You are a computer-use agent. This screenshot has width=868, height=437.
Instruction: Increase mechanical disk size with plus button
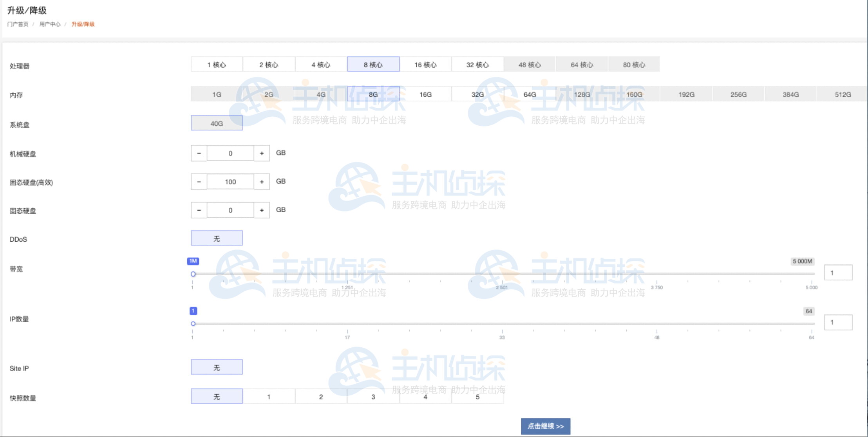click(x=262, y=153)
